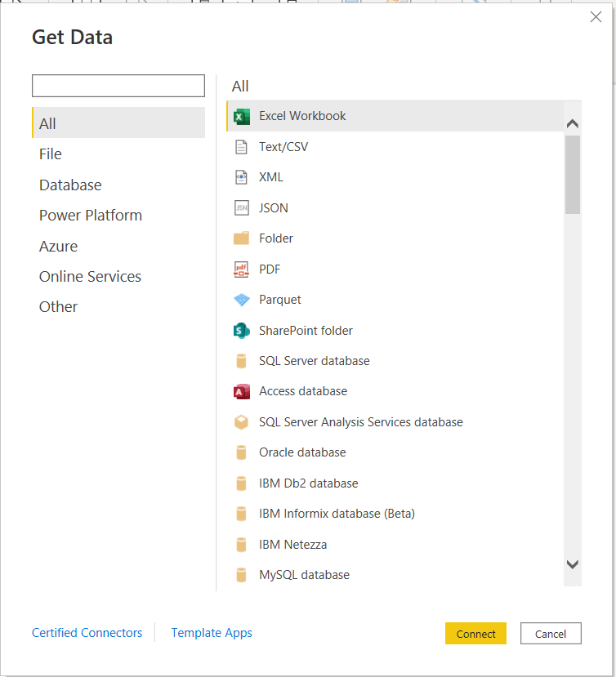
Task: Open the Database category
Action: pyautogui.click(x=70, y=185)
